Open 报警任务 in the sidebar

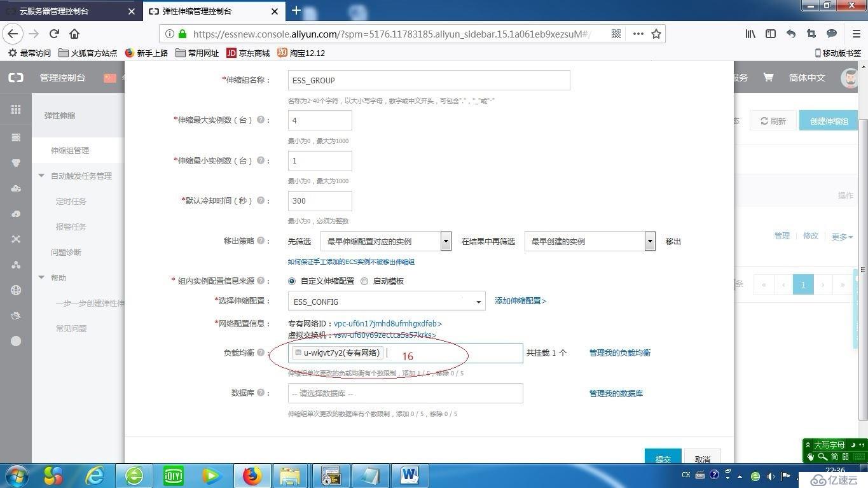71,227
